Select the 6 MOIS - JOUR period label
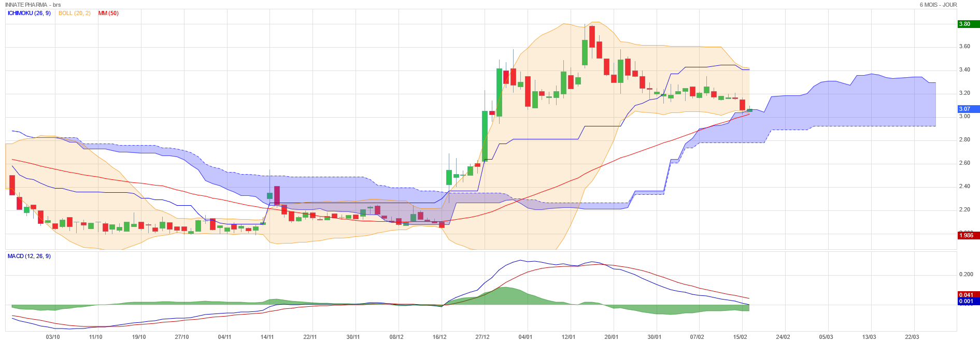980x342 pixels. click(939, 5)
